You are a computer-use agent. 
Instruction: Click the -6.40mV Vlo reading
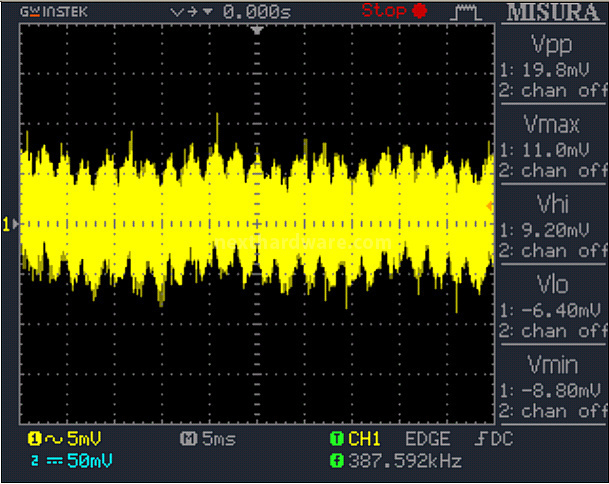pos(561,310)
